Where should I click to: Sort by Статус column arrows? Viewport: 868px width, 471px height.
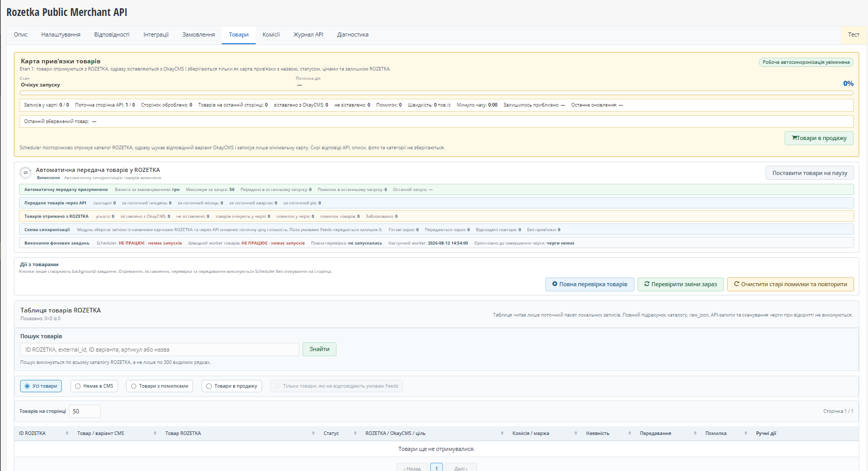(355, 433)
